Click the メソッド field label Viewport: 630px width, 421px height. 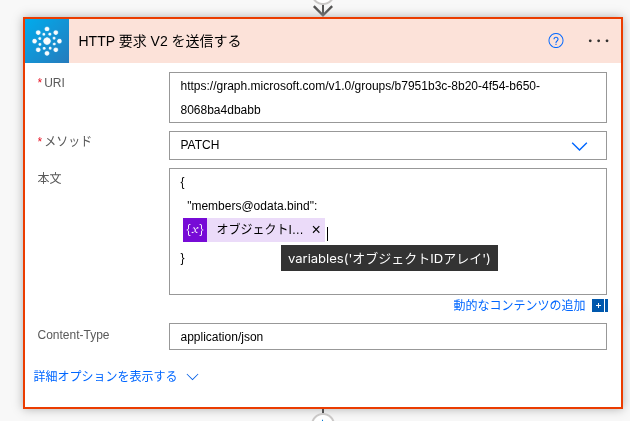tap(68, 141)
